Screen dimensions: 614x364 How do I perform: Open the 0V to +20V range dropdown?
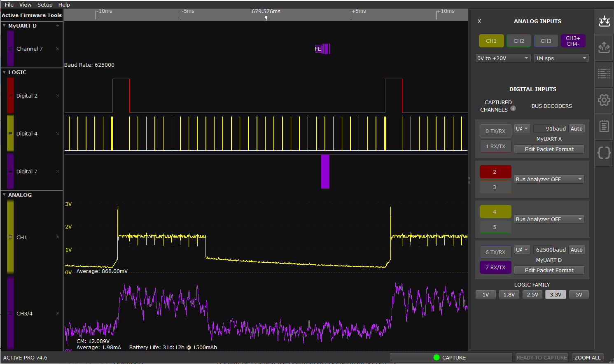503,58
